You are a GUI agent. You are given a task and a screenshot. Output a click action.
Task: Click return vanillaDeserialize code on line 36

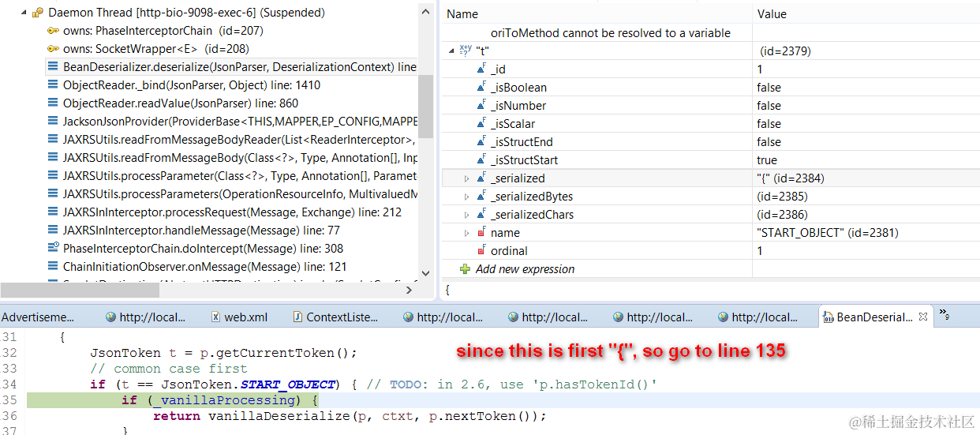(x=350, y=416)
